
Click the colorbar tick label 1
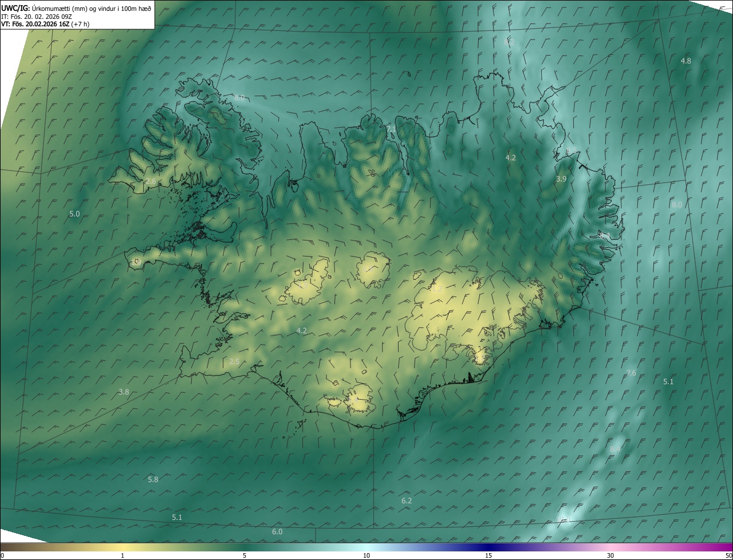(123, 555)
